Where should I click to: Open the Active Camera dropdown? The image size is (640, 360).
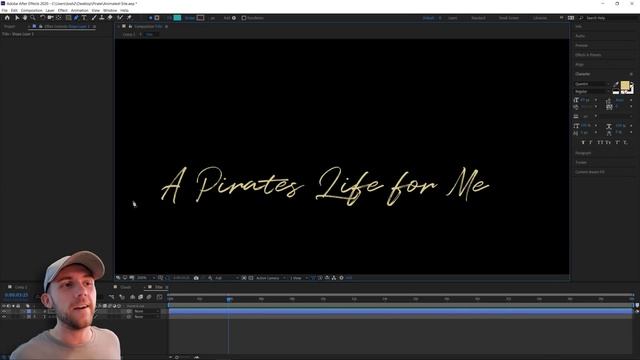click(271, 278)
